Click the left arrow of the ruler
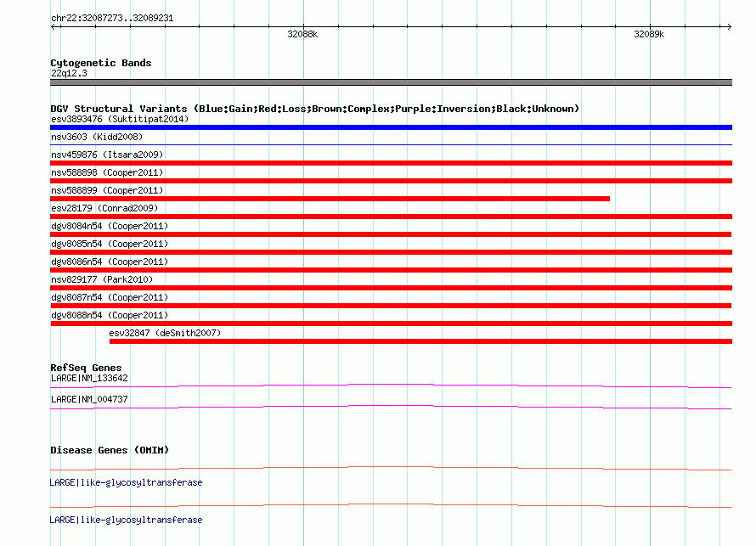756x546 pixels. tap(54, 26)
